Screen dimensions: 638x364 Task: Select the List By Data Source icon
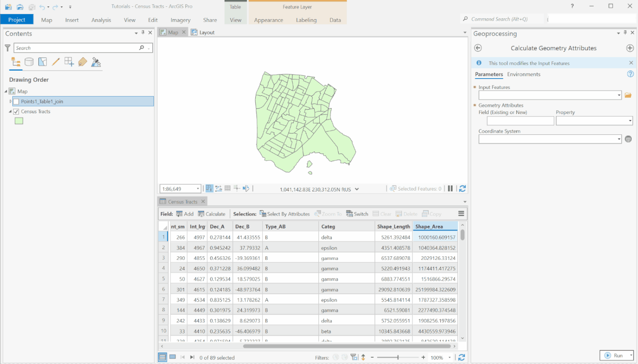[29, 62]
